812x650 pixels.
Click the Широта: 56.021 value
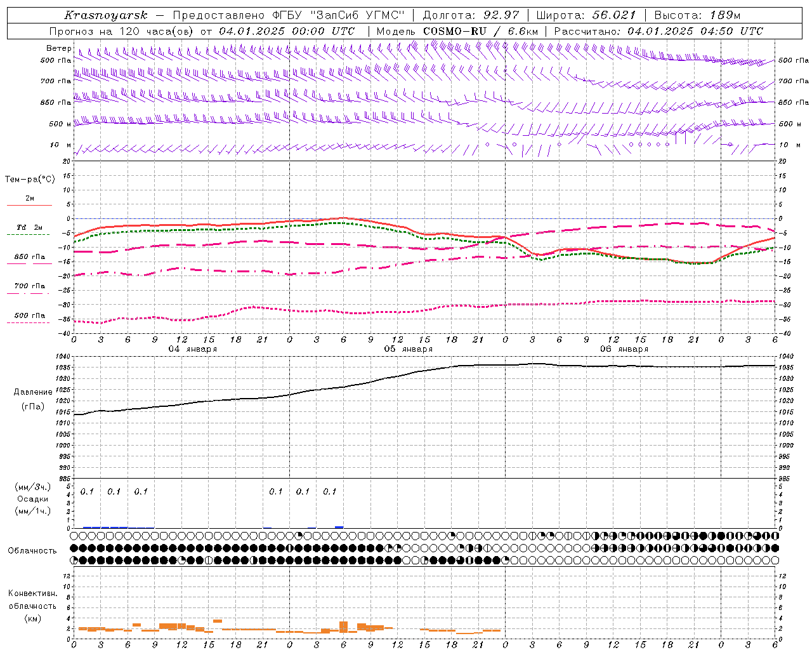click(586, 15)
